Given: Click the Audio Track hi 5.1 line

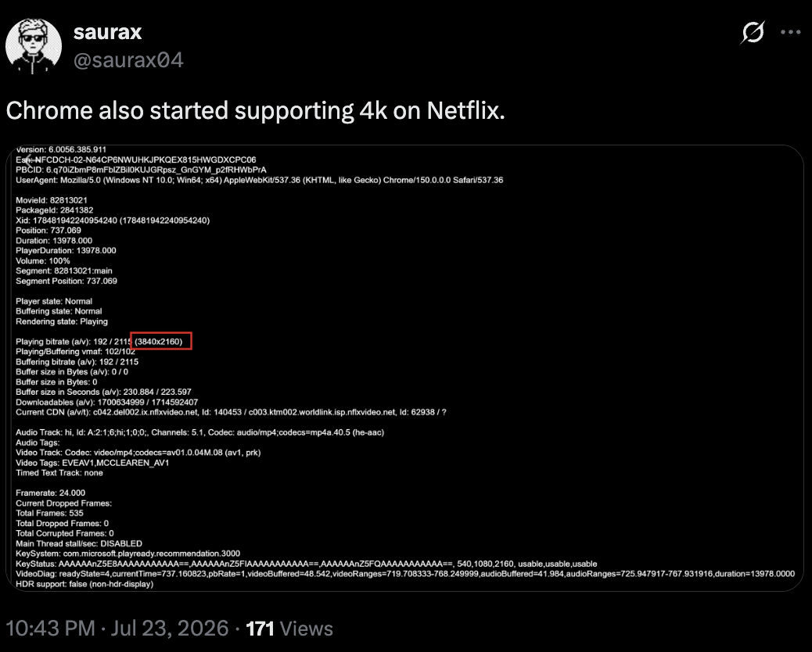Looking at the screenshot, I should coord(200,432).
